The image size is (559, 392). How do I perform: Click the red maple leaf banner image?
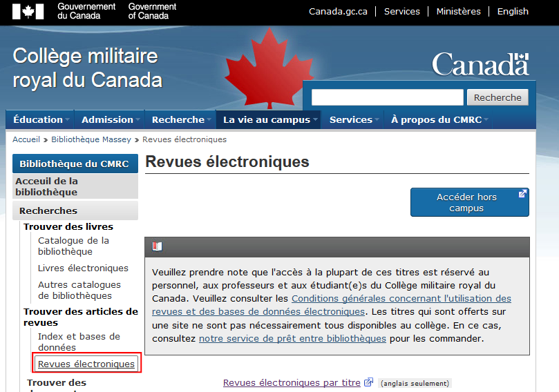pyautogui.click(x=269, y=68)
